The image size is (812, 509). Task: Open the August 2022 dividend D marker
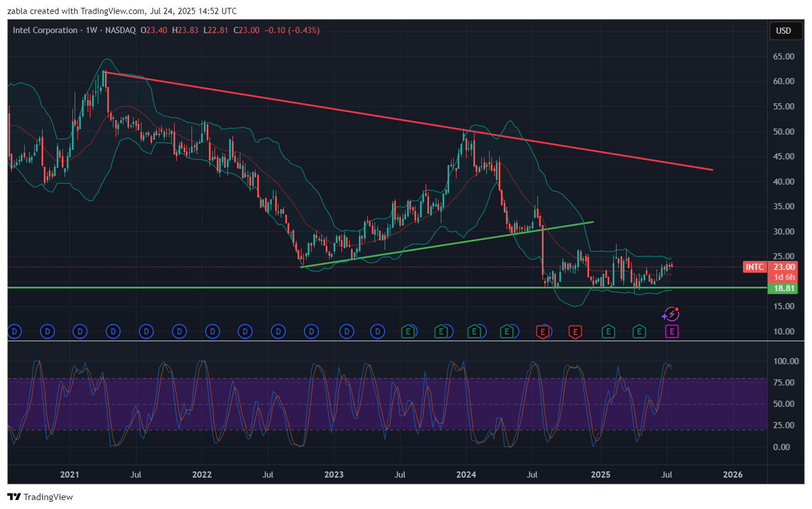[x=278, y=332]
